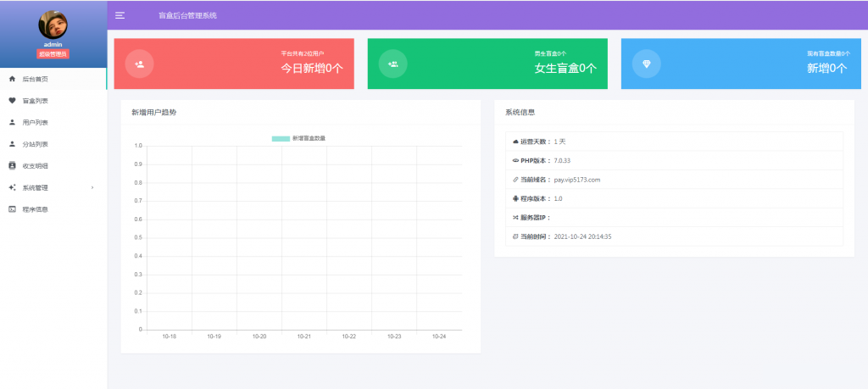Screen dimensions: 868x389
Task: Click the admin username in sidebar
Action: 53,44
